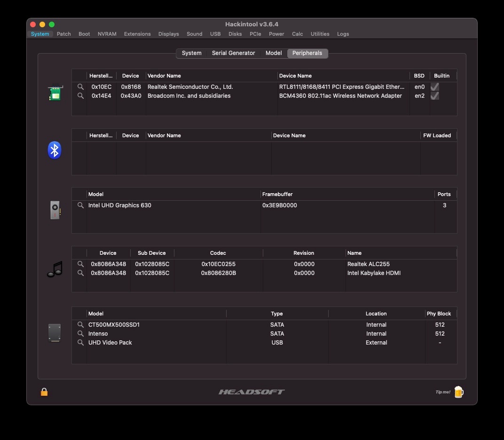
Task: Open the Boot toolbar section
Action: click(x=84, y=34)
